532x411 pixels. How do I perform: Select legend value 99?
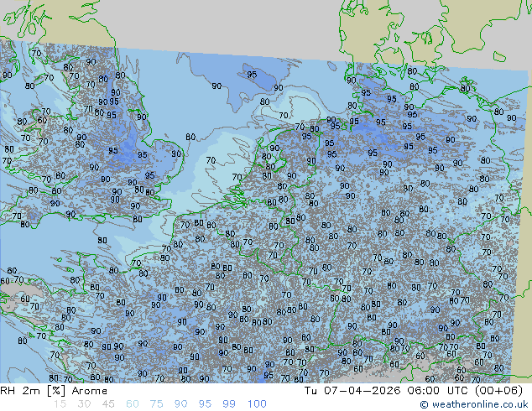(229, 404)
